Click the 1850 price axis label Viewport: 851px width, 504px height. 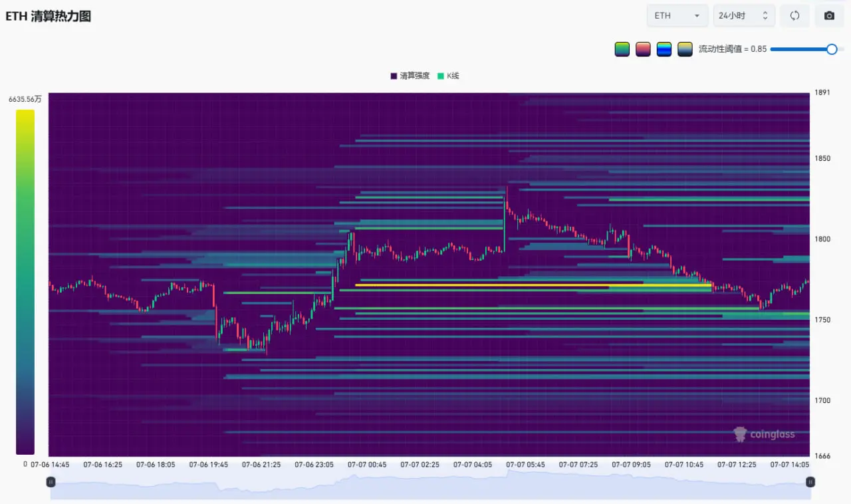tap(822, 158)
